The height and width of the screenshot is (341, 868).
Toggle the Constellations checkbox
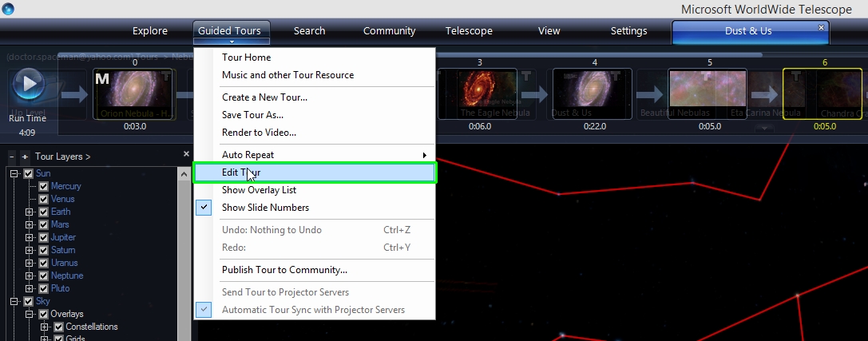pos(58,327)
